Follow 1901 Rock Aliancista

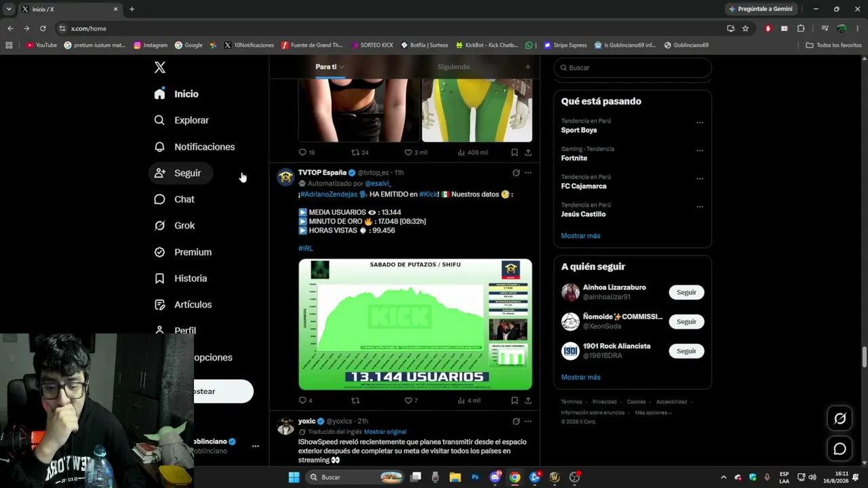coord(686,351)
